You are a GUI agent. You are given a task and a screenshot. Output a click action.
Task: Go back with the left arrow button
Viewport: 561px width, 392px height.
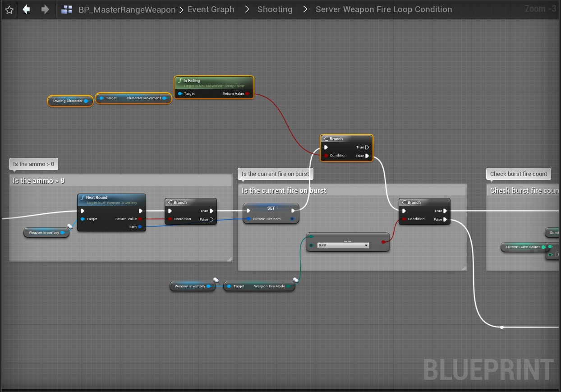pyautogui.click(x=27, y=9)
